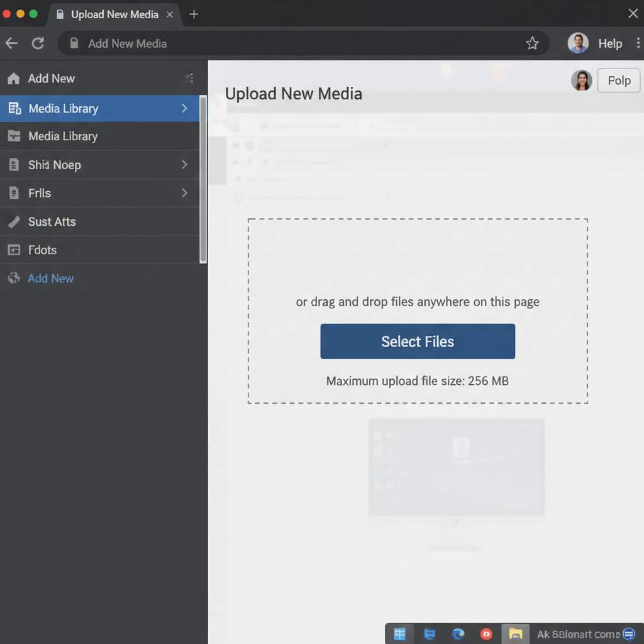Click the globe icon beside the blue Add New
The height and width of the screenshot is (644, 644).
(13, 278)
